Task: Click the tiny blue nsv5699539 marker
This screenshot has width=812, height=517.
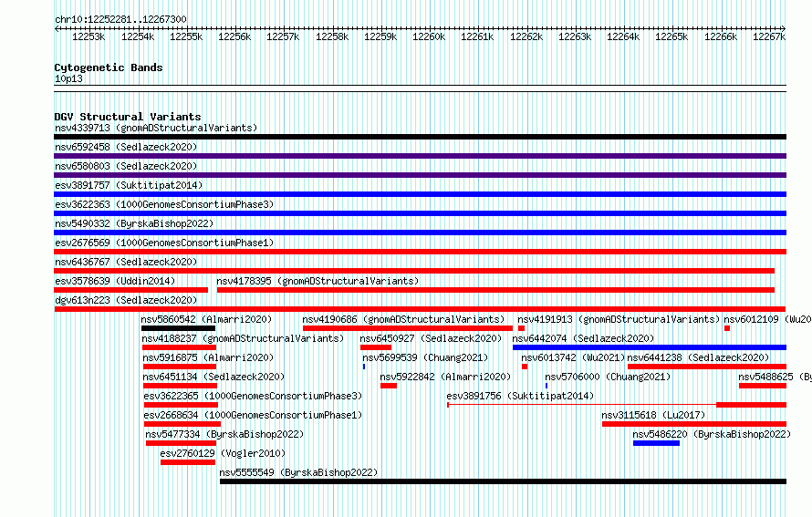Action: (x=364, y=367)
